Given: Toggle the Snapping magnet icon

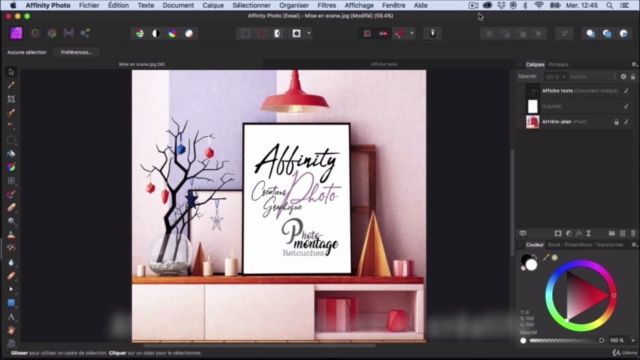Looking at the screenshot, I should tap(400, 33).
